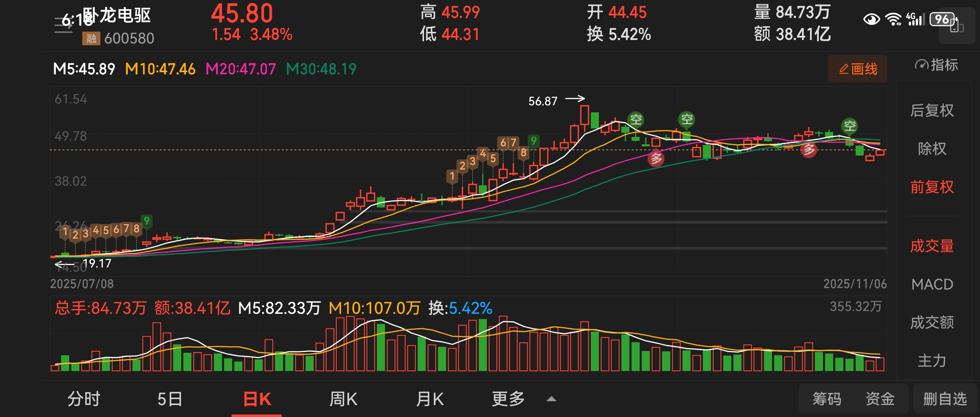The image size is (980, 417).
Task: Click the eye icon in status bar
Action: (871, 19)
